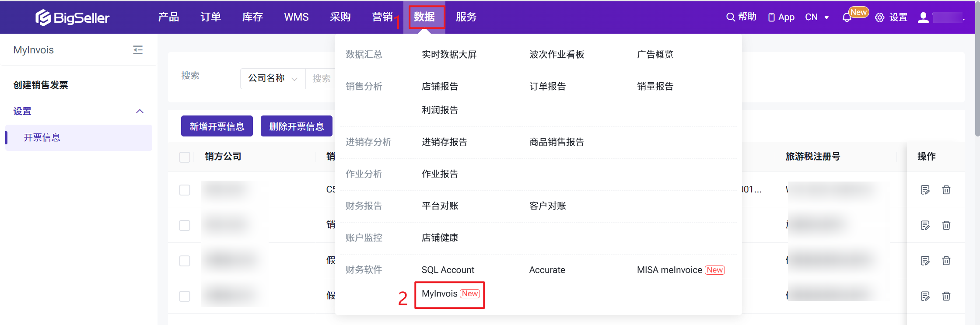Click the delete trash icon in second row
This screenshot has width=980, height=325.
pyautogui.click(x=946, y=225)
